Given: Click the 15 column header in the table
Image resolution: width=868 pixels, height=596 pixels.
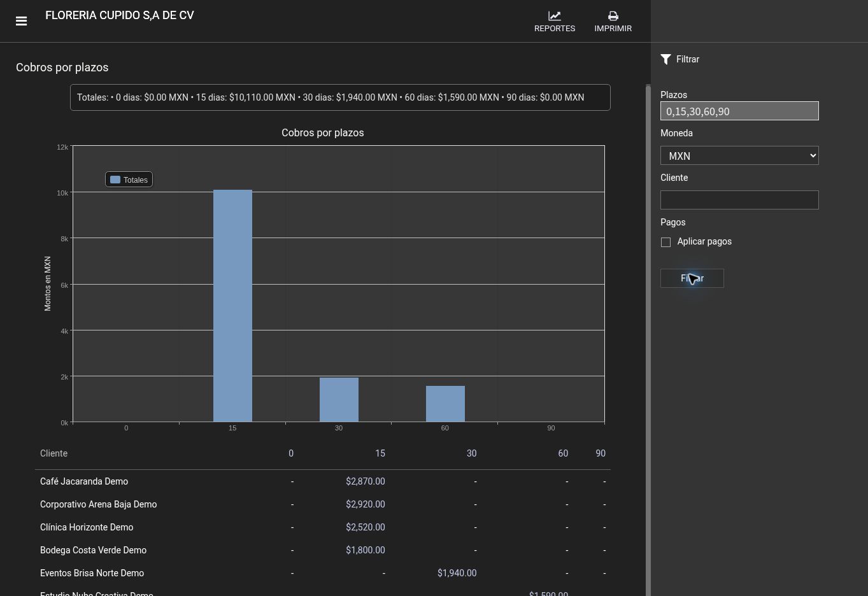Looking at the screenshot, I should pos(380,453).
